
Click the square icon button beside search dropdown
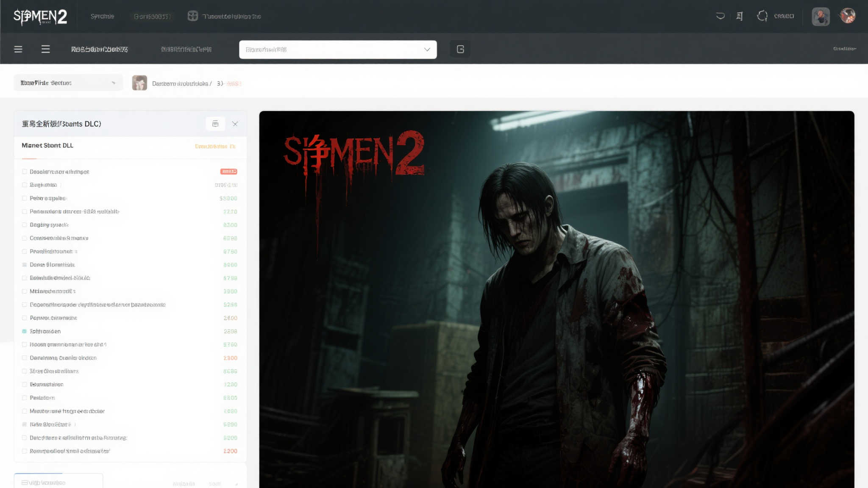tap(460, 49)
